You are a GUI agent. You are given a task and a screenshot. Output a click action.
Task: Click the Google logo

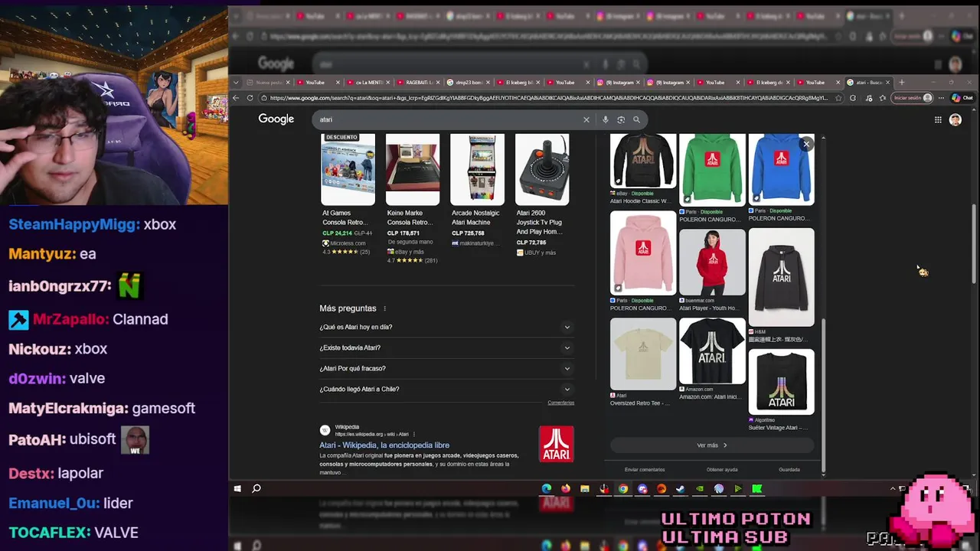pos(276,119)
